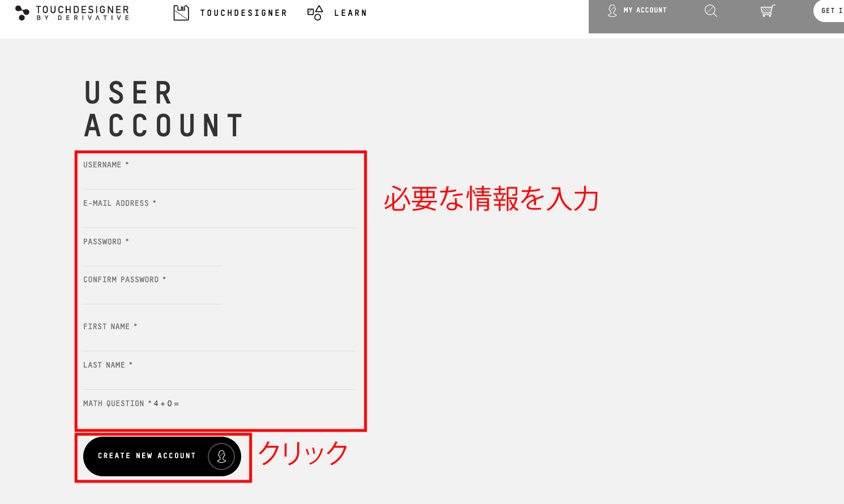Focus the Confirm Password field

click(x=152, y=295)
